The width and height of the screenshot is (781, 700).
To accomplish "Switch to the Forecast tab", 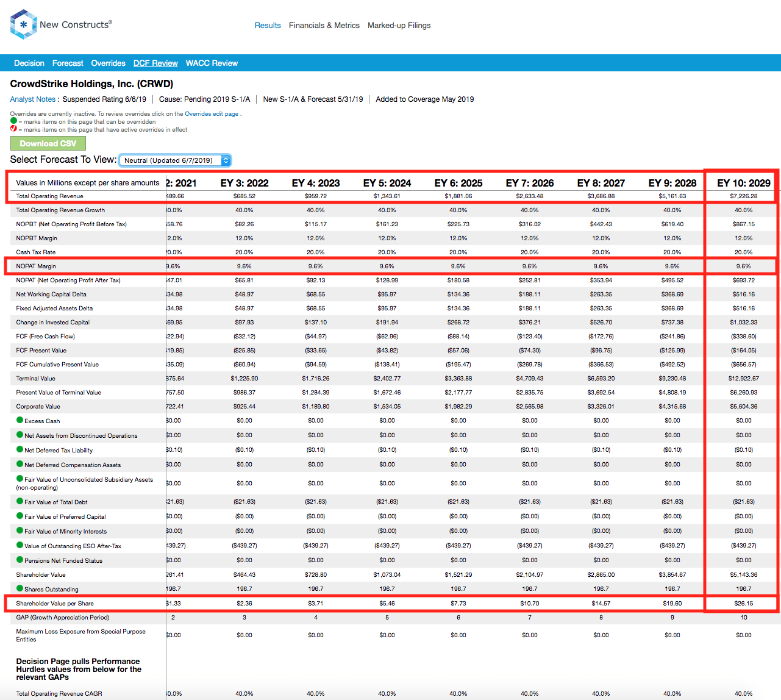I will click(68, 63).
